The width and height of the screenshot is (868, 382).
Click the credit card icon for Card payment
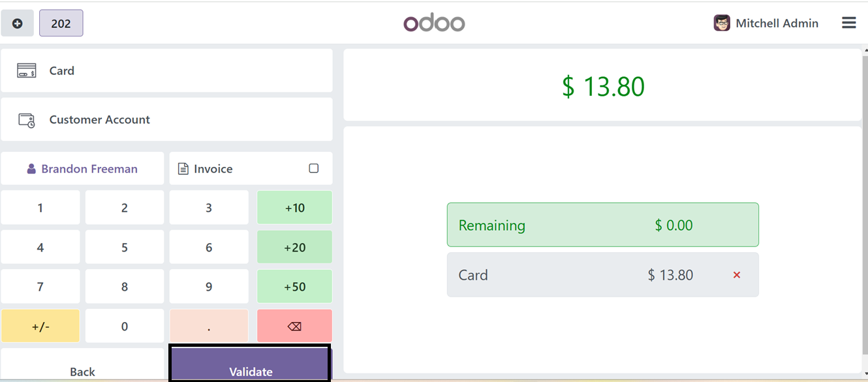(x=27, y=70)
